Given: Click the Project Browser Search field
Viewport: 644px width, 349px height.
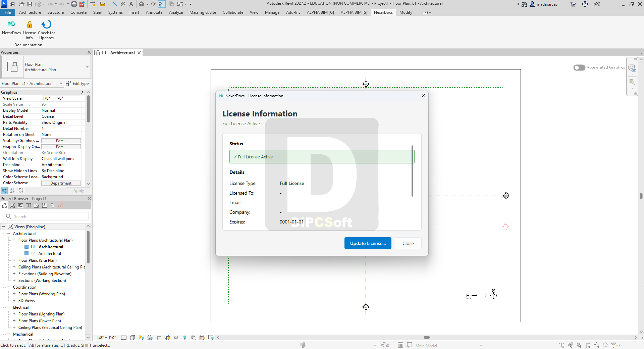Looking at the screenshot, I should (x=46, y=216).
